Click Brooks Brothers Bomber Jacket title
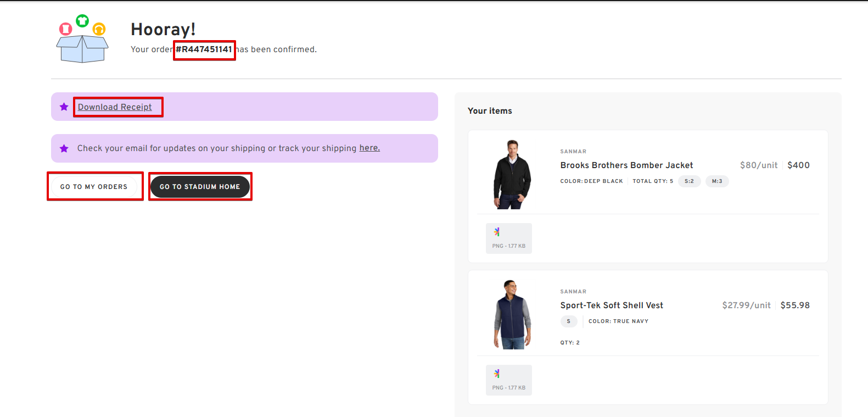 (626, 165)
